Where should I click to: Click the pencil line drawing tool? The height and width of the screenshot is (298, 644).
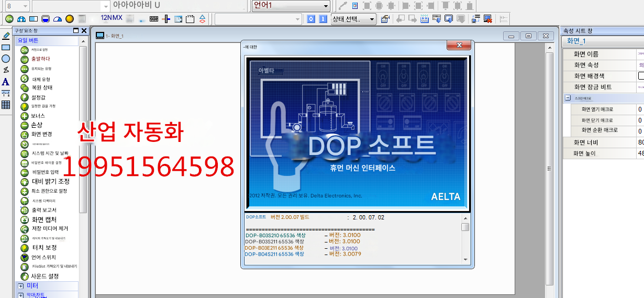[x=6, y=36]
